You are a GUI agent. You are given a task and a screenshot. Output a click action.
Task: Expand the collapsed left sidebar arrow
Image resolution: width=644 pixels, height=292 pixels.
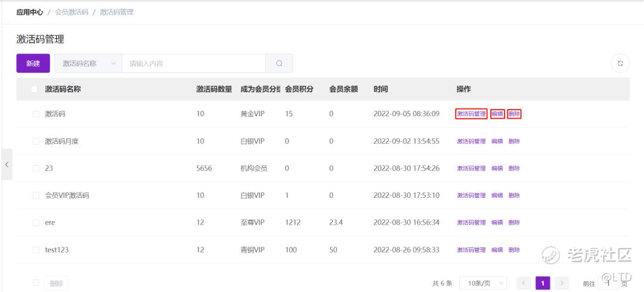(x=7, y=164)
